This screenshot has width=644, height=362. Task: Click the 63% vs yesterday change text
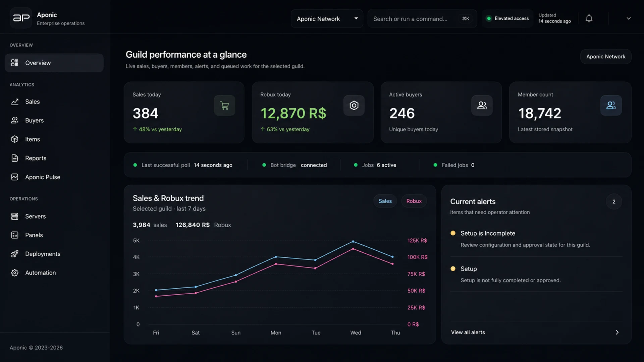click(x=285, y=129)
